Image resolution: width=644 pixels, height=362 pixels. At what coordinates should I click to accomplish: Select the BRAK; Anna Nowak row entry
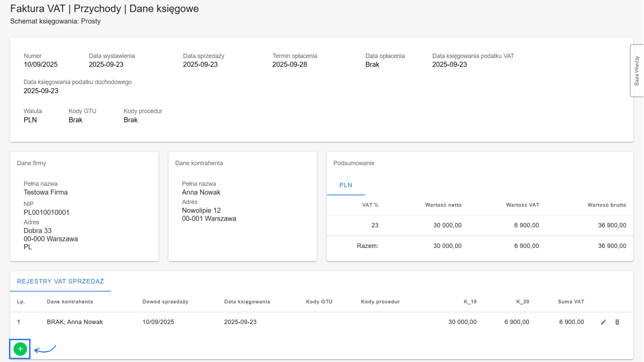[x=75, y=322]
